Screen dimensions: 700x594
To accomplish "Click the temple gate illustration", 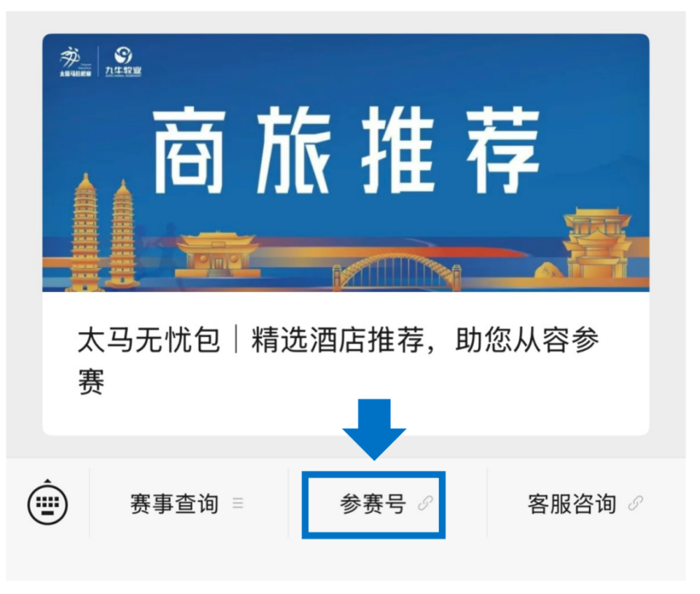I will [218, 255].
